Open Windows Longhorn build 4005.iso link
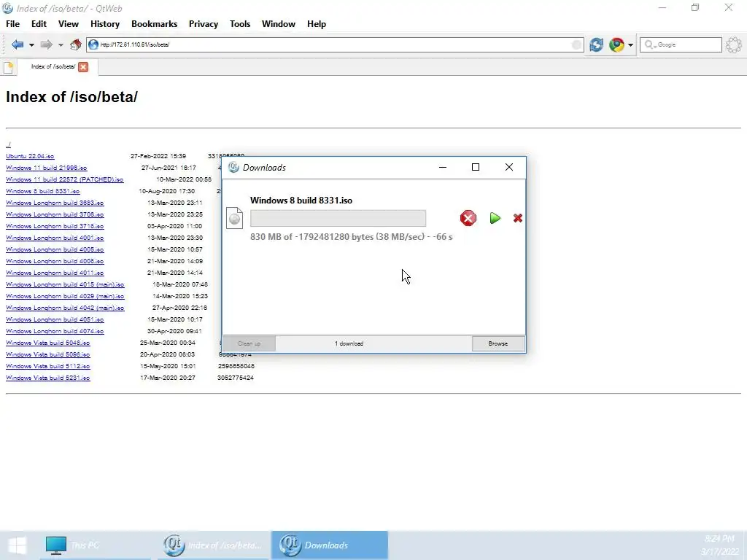This screenshot has height=560, width=747. (x=55, y=249)
